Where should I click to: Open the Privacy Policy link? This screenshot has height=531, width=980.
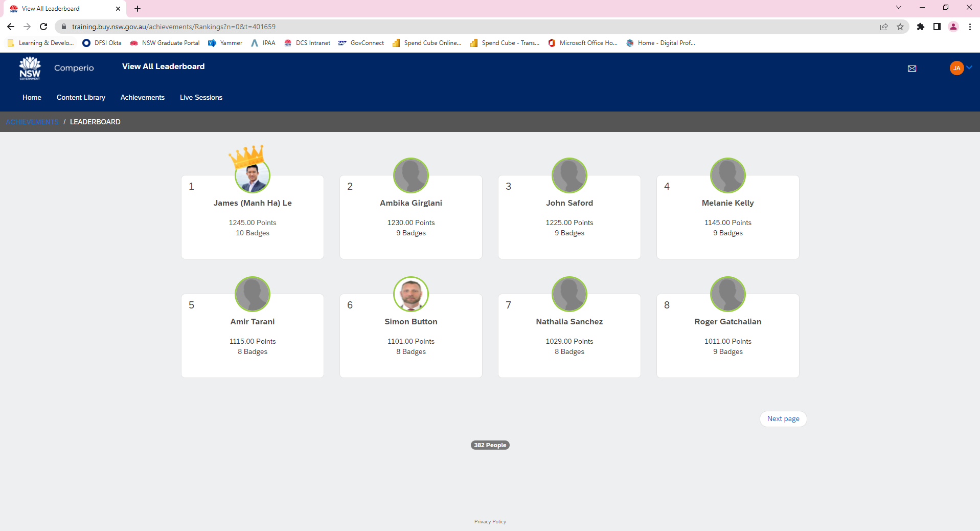point(490,522)
